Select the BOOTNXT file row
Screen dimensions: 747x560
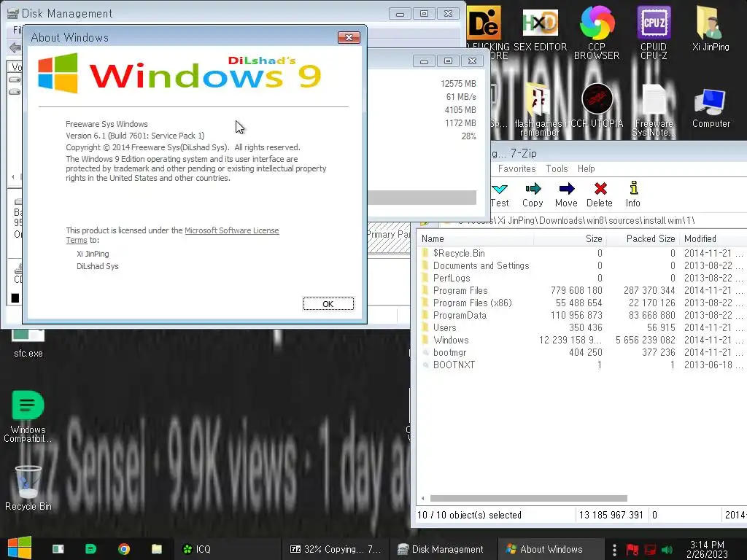coord(581,365)
